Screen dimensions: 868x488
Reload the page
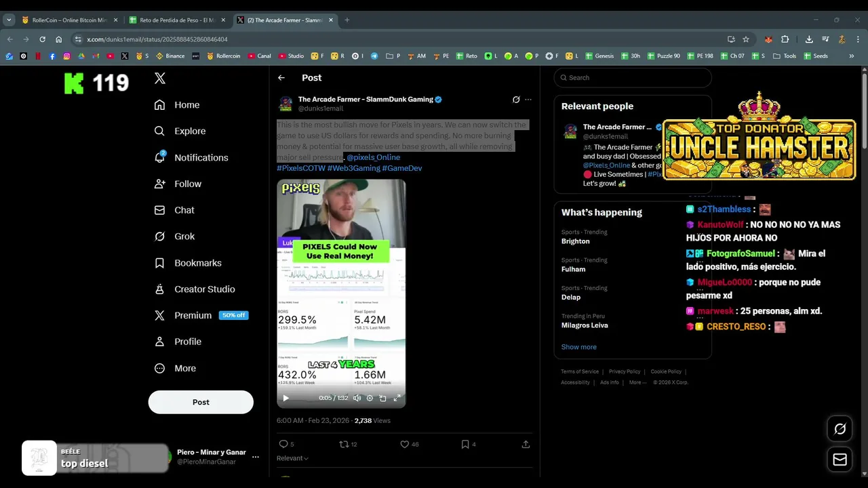tap(42, 39)
